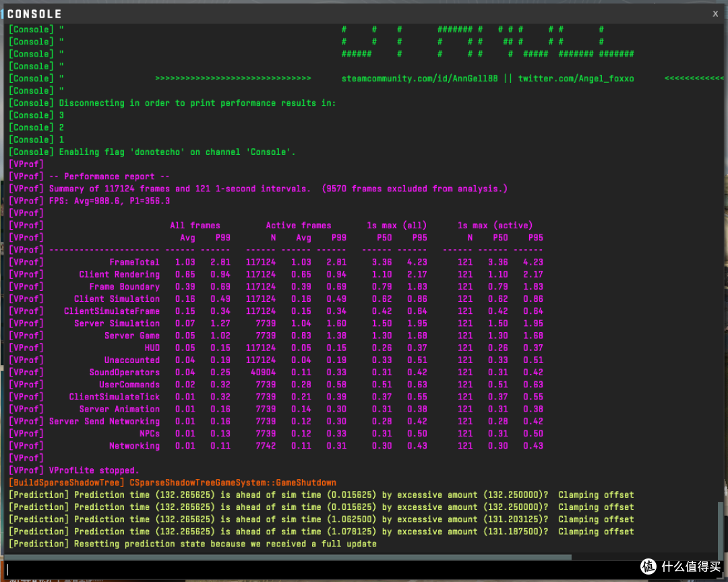Click the 'Server Send Networking' row label

pos(104,422)
